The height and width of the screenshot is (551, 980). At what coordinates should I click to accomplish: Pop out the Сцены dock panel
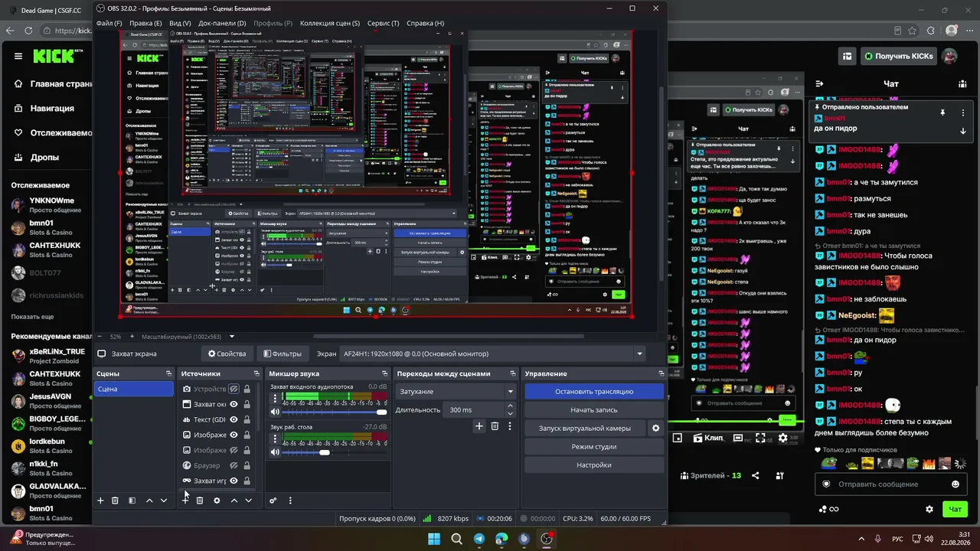[168, 373]
